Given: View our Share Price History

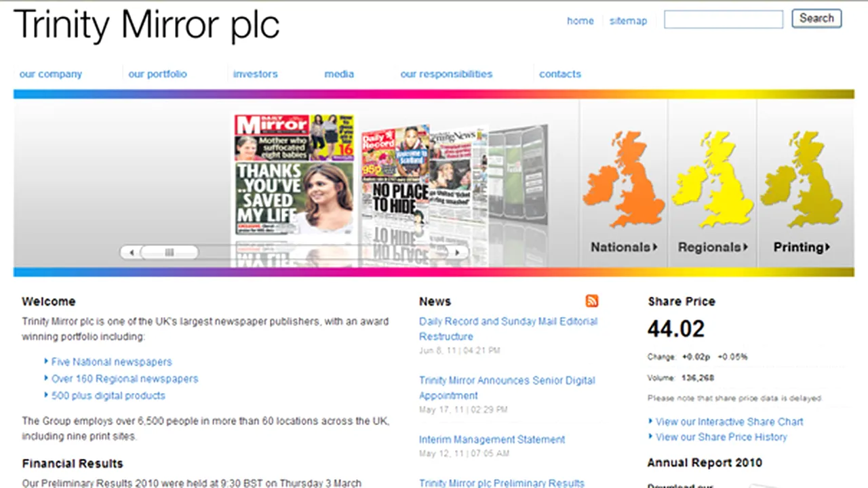Looking at the screenshot, I should coord(722,437).
